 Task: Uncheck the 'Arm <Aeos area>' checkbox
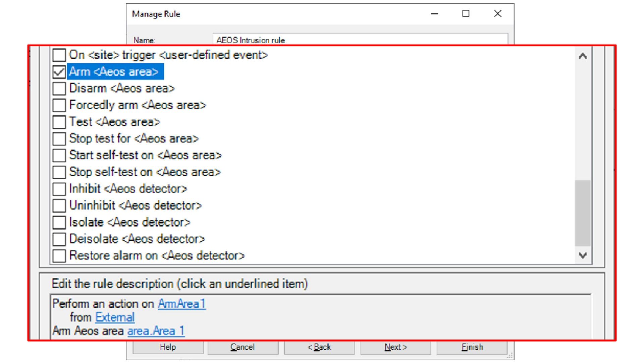coord(59,72)
